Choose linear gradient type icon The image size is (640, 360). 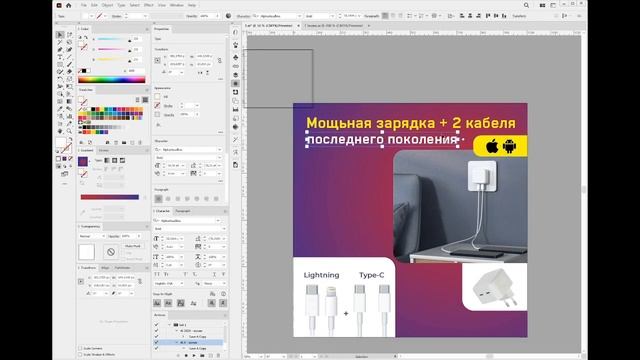point(107,160)
